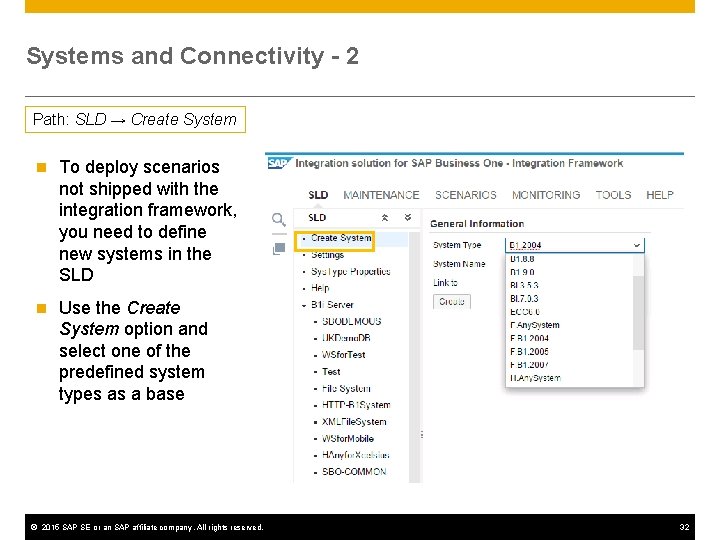
Task: Click the System Name label
Action: point(459,264)
